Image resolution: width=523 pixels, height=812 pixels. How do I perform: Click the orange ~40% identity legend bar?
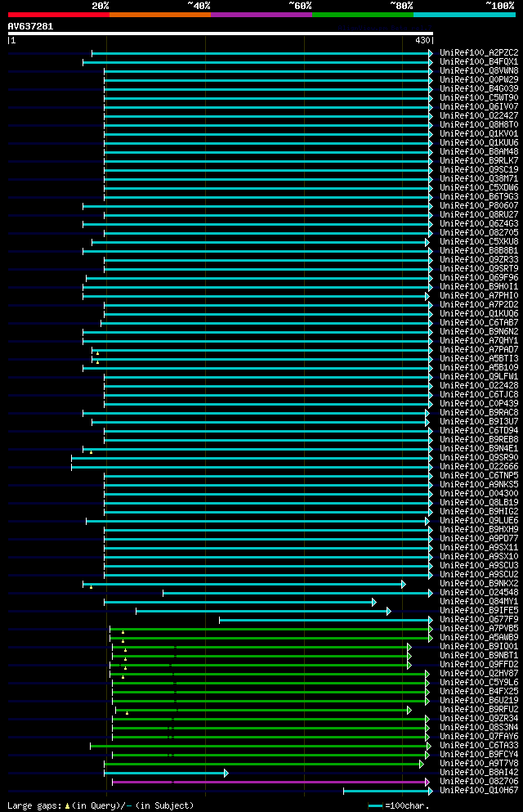click(x=160, y=15)
